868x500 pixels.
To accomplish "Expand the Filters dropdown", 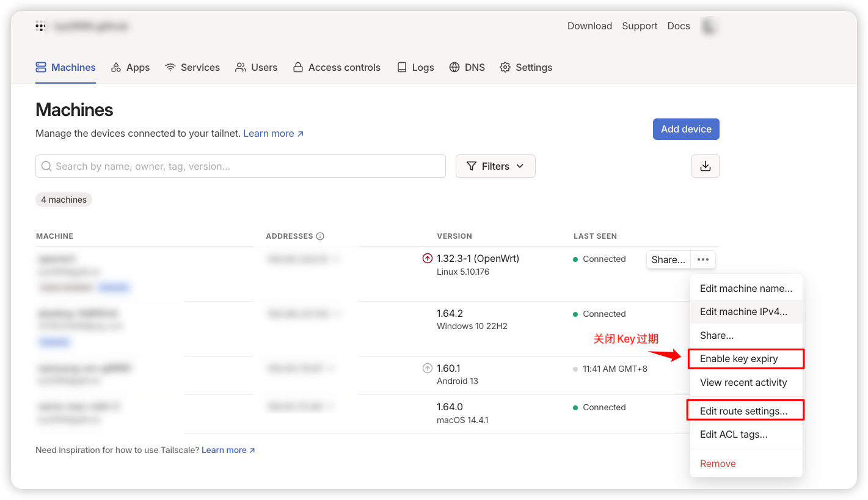I will [495, 166].
